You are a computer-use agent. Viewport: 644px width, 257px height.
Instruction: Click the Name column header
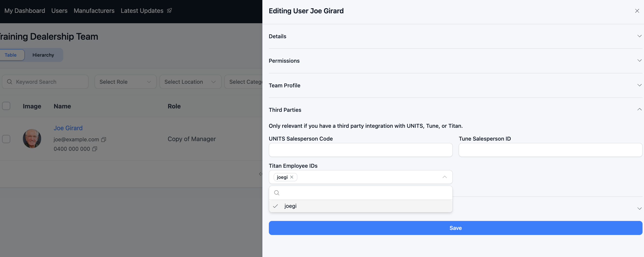[62, 106]
